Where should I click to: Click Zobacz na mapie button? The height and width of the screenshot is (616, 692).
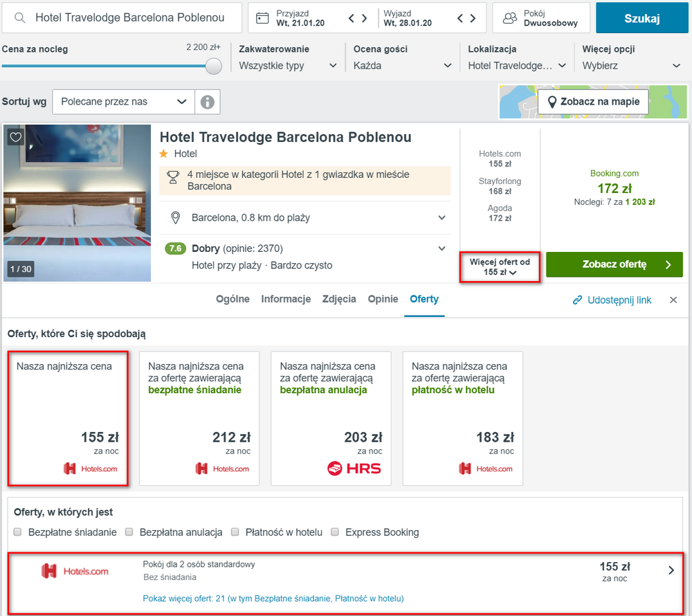coord(593,102)
